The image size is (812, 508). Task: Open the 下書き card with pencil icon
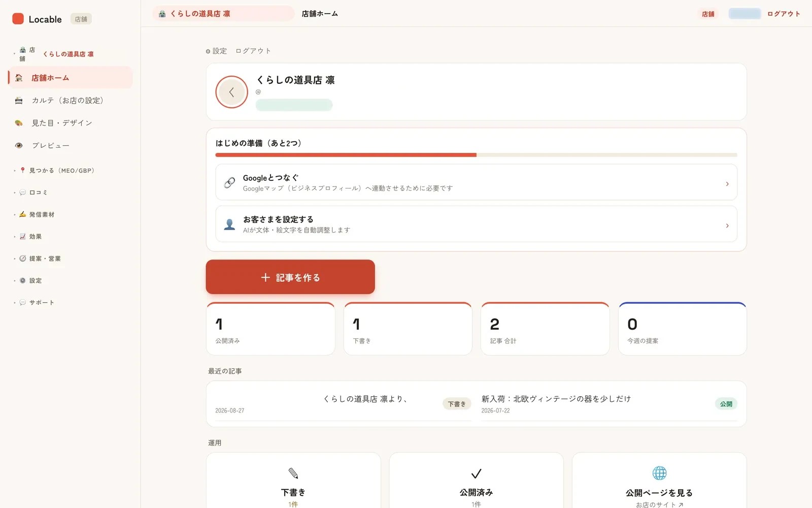click(293, 481)
